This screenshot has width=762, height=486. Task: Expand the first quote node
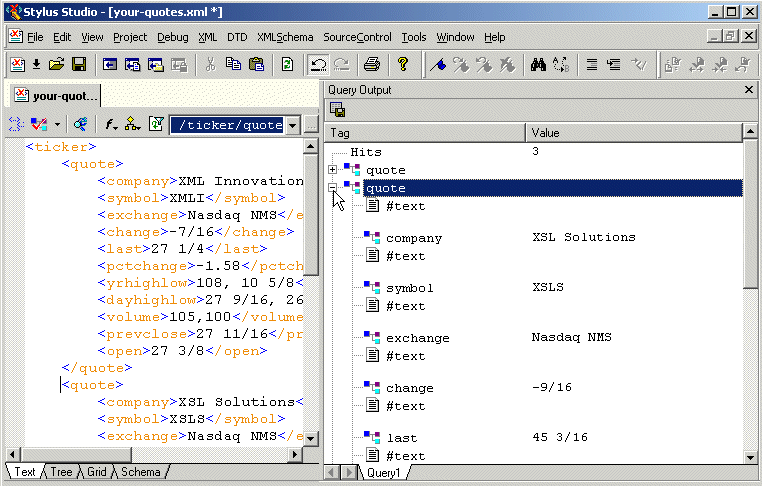point(333,170)
